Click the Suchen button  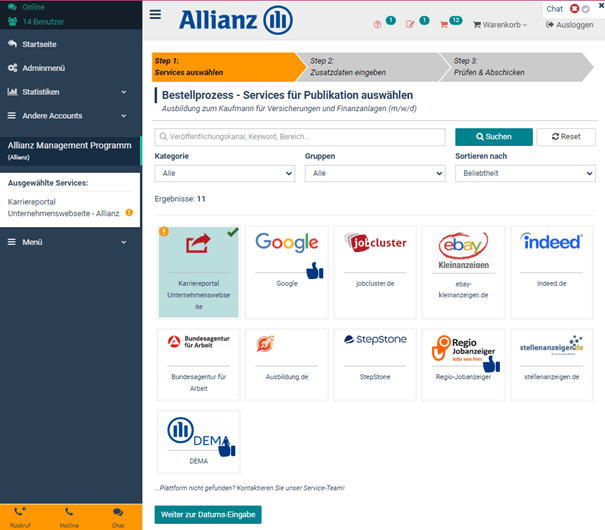(493, 137)
